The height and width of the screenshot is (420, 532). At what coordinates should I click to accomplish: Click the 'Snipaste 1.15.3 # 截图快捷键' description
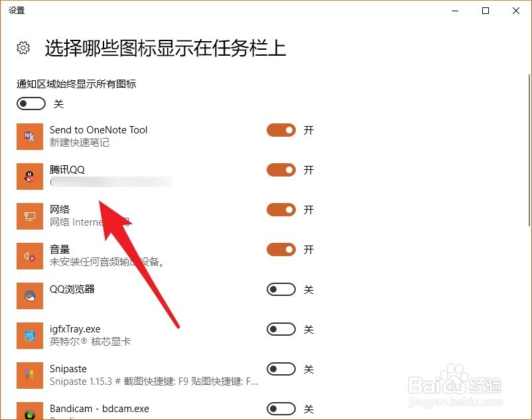(x=154, y=382)
